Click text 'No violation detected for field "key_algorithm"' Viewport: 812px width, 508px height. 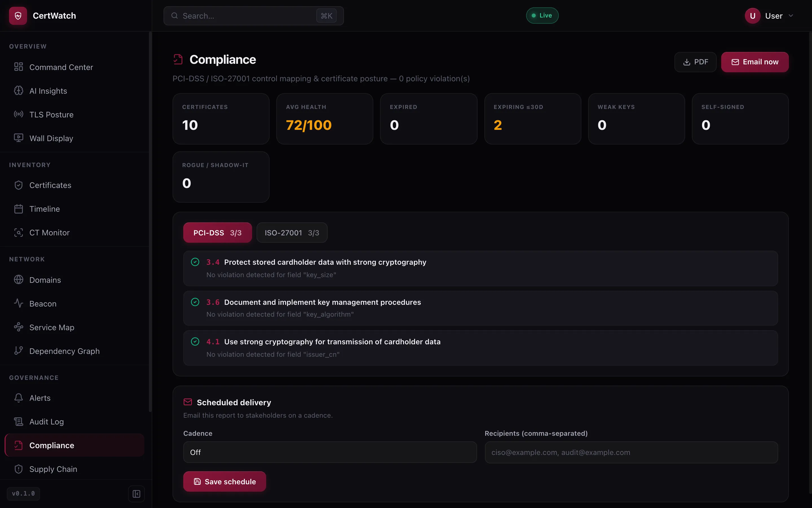pos(280,314)
